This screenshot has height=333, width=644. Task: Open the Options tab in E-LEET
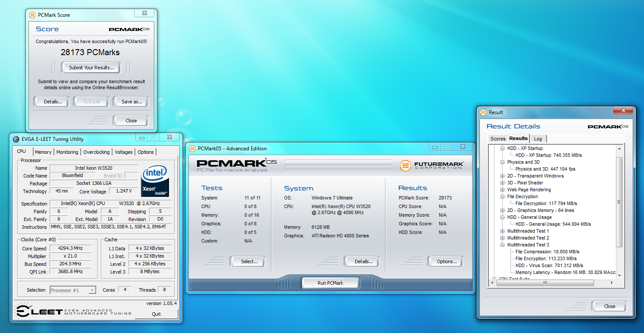(x=146, y=152)
